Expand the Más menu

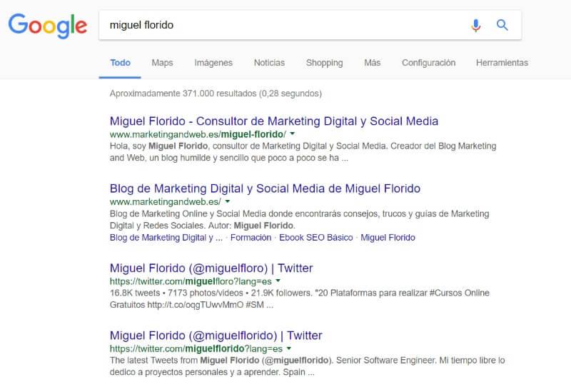point(372,63)
